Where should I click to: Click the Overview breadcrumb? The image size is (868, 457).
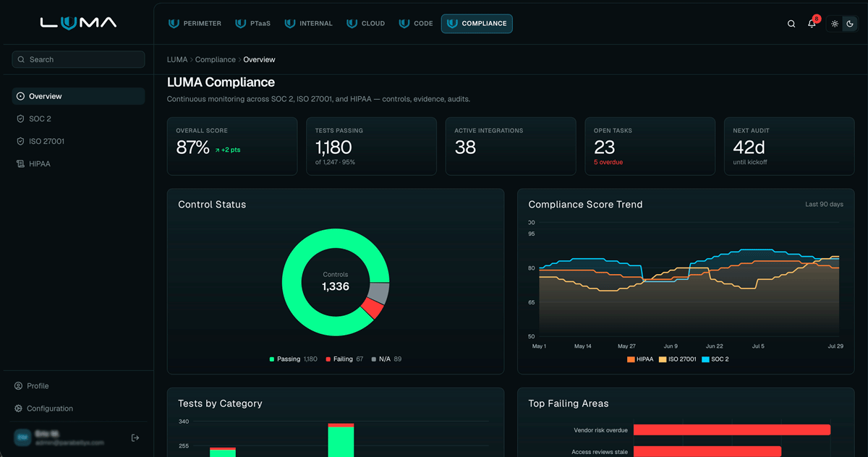click(259, 59)
